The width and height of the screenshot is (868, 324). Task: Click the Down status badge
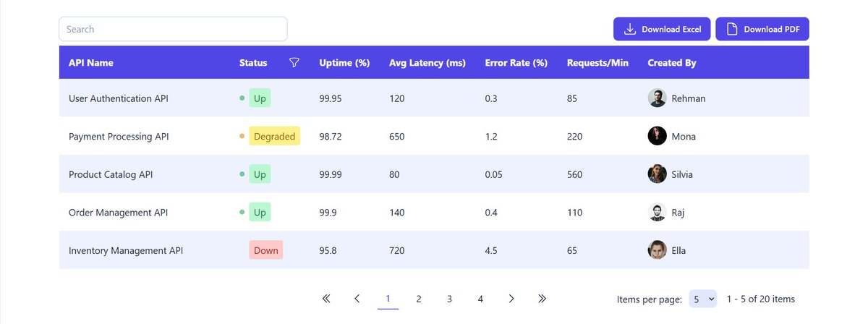pyautogui.click(x=266, y=250)
